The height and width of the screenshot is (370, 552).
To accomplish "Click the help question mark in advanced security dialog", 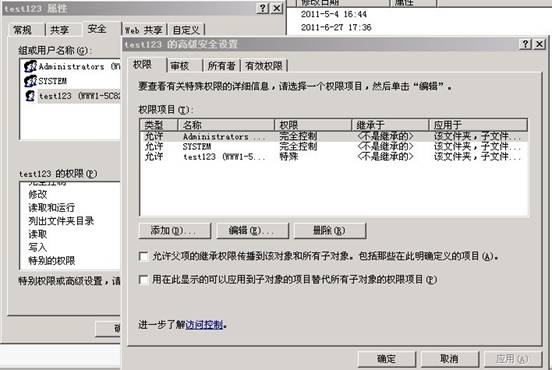I will tap(525, 44).
